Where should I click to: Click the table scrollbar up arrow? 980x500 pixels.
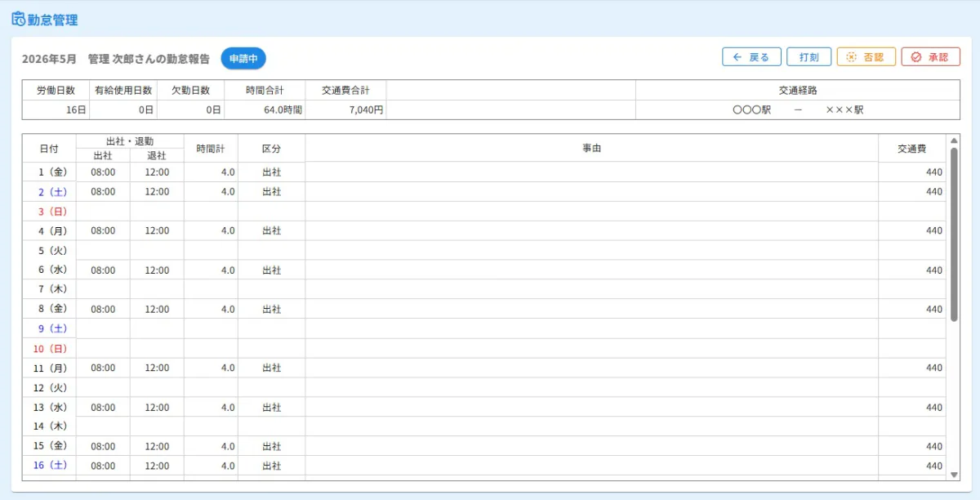(954, 141)
